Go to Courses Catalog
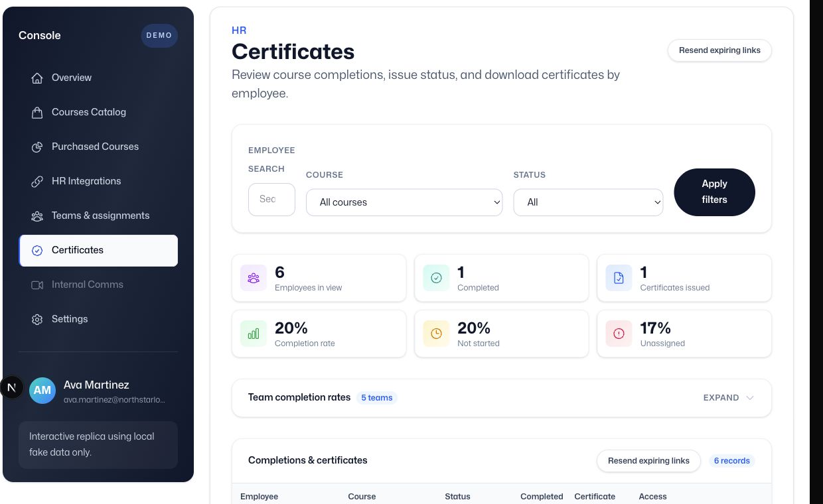 (98, 112)
